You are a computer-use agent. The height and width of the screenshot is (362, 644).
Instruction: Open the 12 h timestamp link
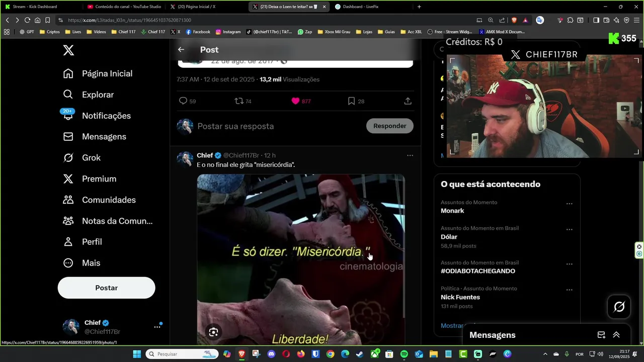coord(270,155)
